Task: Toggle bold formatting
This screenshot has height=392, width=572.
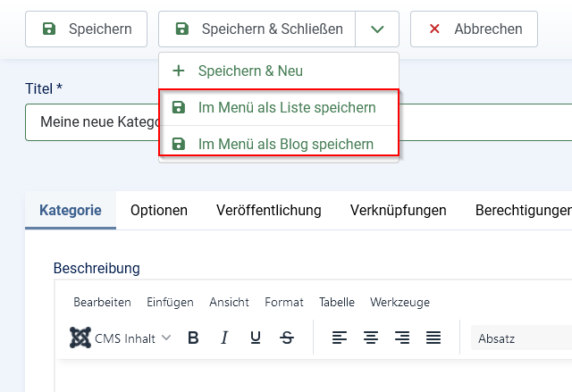Action: click(x=193, y=338)
